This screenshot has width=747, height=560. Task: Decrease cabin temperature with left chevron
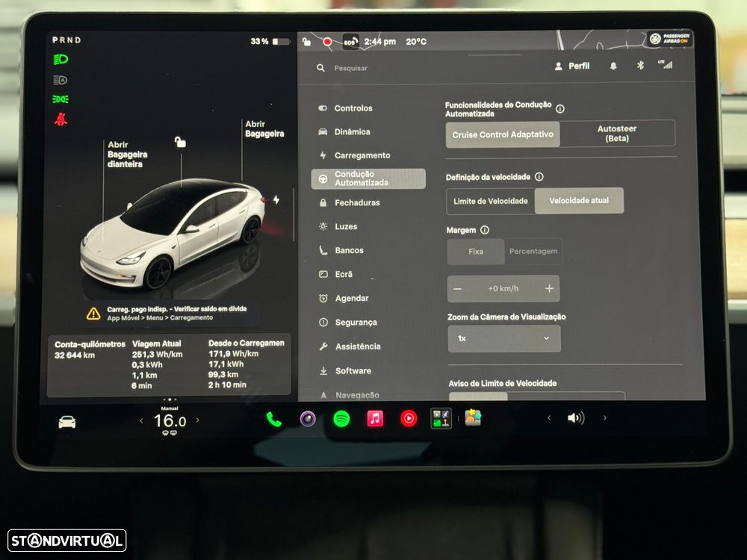141,421
